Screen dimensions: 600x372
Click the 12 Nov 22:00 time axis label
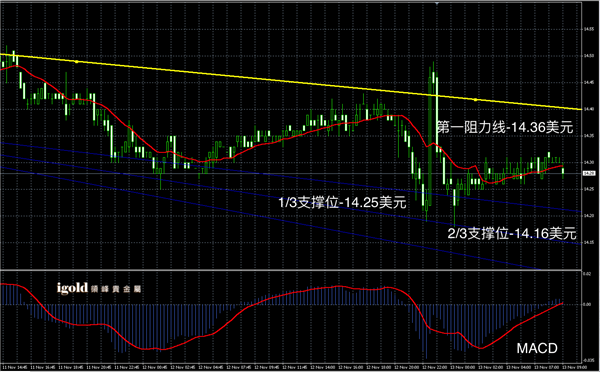[x=435, y=368]
